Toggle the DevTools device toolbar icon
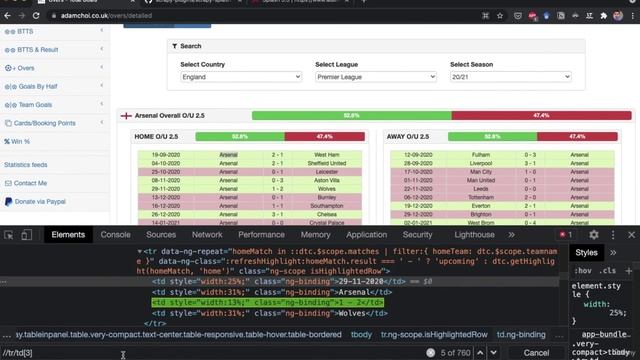This screenshot has height=360, width=640. [27, 235]
